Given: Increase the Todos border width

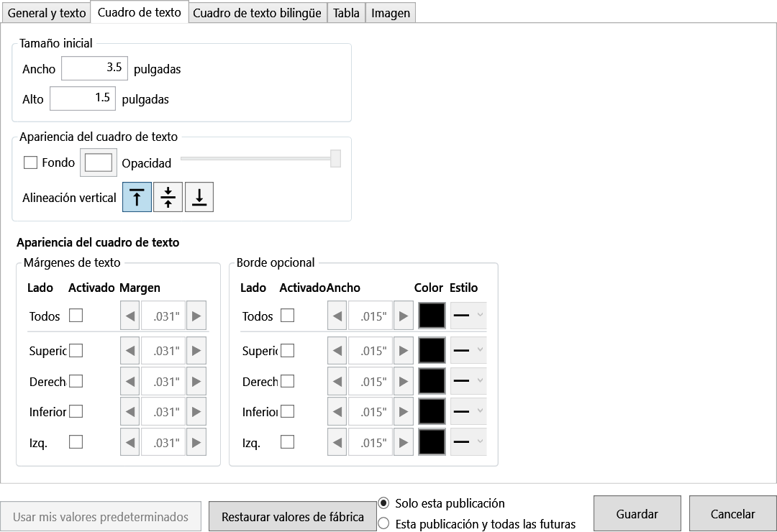Looking at the screenshot, I should (x=404, y=316).
